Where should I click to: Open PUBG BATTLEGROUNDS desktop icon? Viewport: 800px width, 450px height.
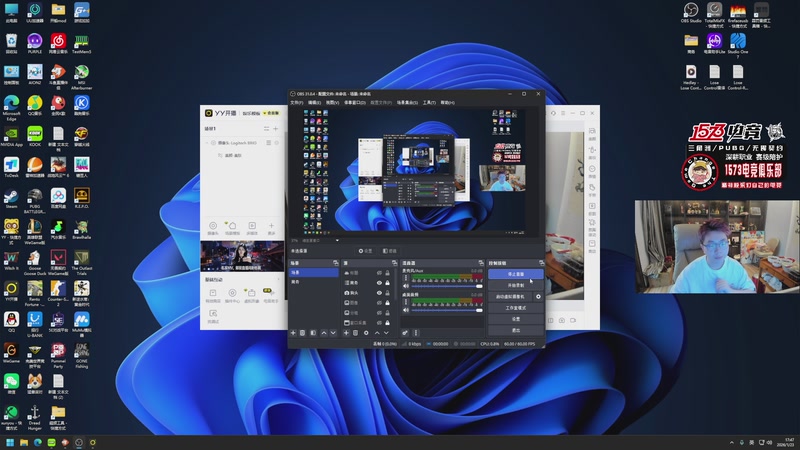point(35,200)
